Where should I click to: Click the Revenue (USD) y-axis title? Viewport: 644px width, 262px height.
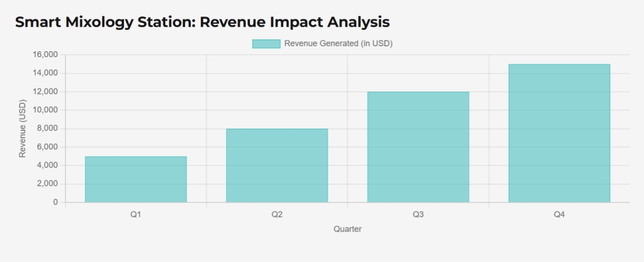23,129
